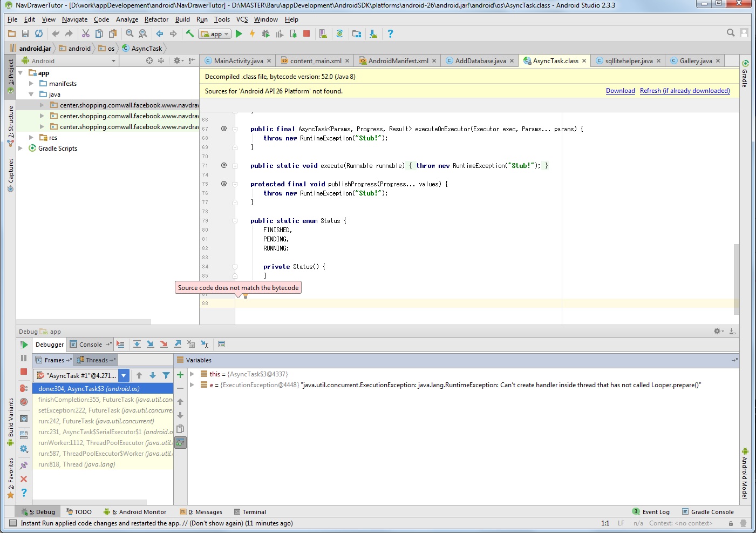This screenshot has height=533, width=756.
Task: Toggle Mute Breakpoints in debug sidebar
Action: point(24,402)
